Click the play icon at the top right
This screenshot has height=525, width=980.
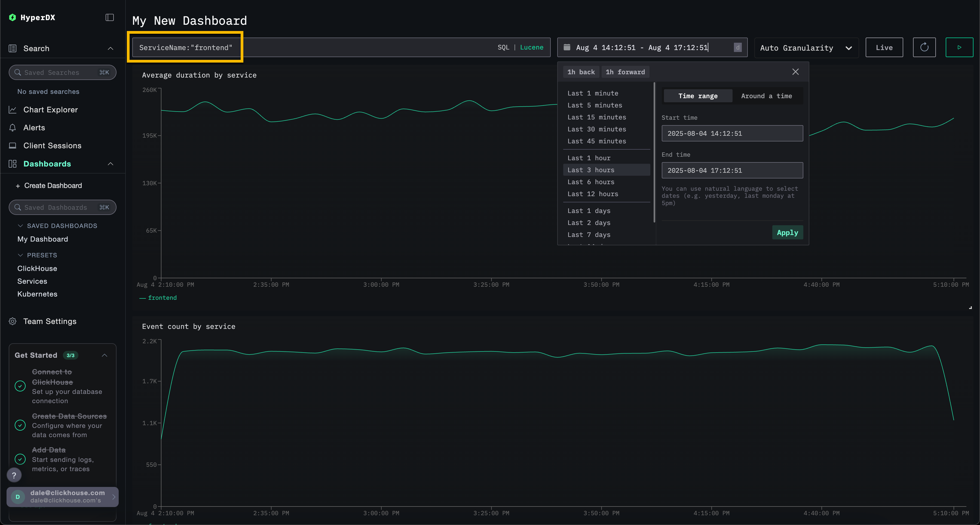pyautogui.click(x=960, y=47)
